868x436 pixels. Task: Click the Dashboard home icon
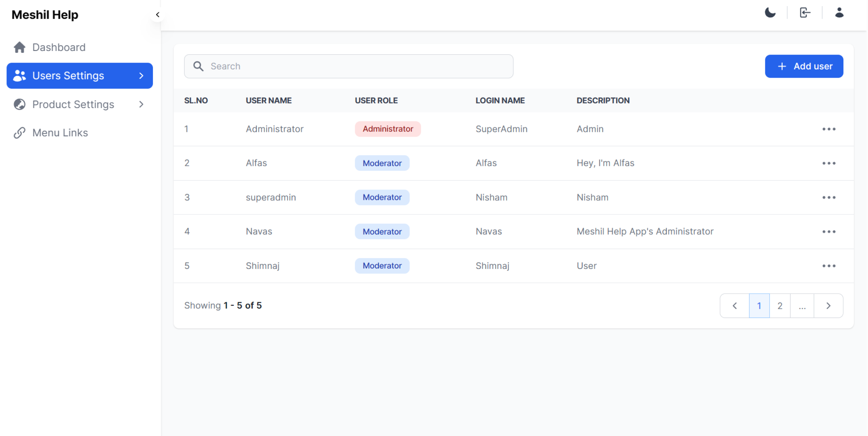(x=20, y=47)
